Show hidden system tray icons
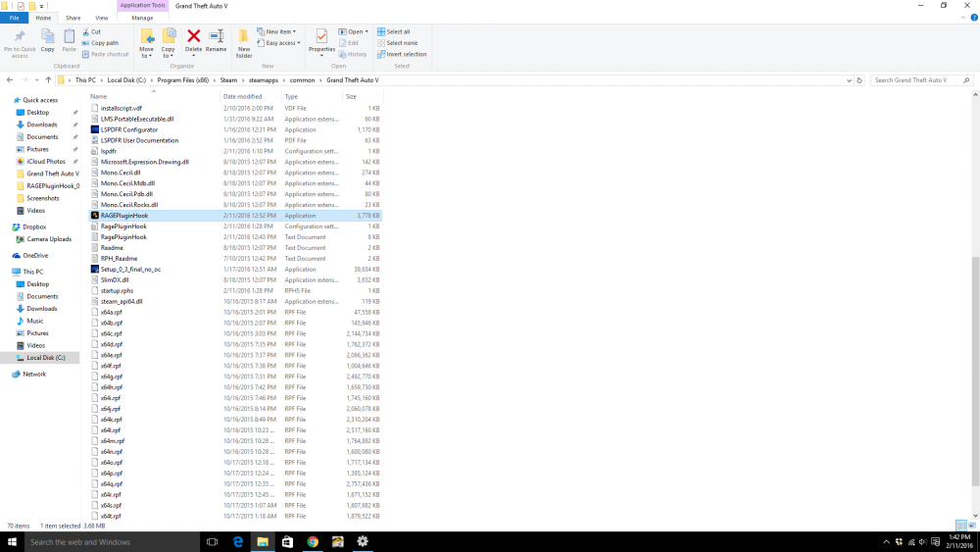Viewport: 980px width, 552px height. (886, 542)
